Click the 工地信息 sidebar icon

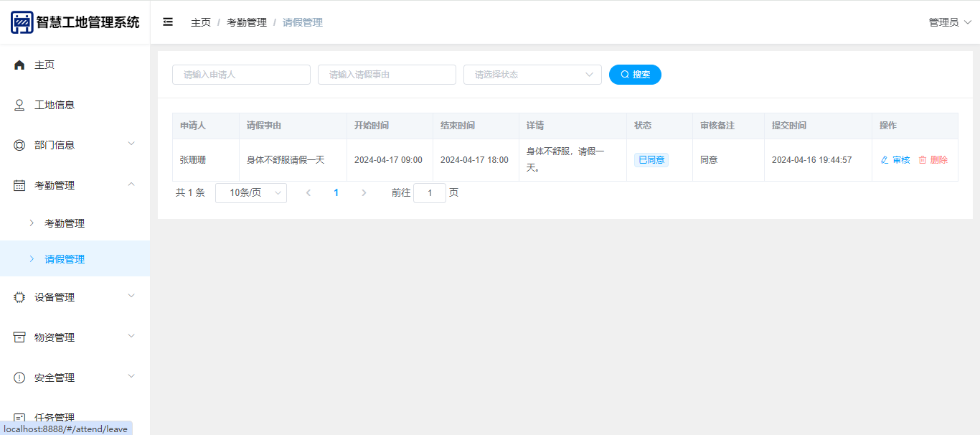pos(19,105)
